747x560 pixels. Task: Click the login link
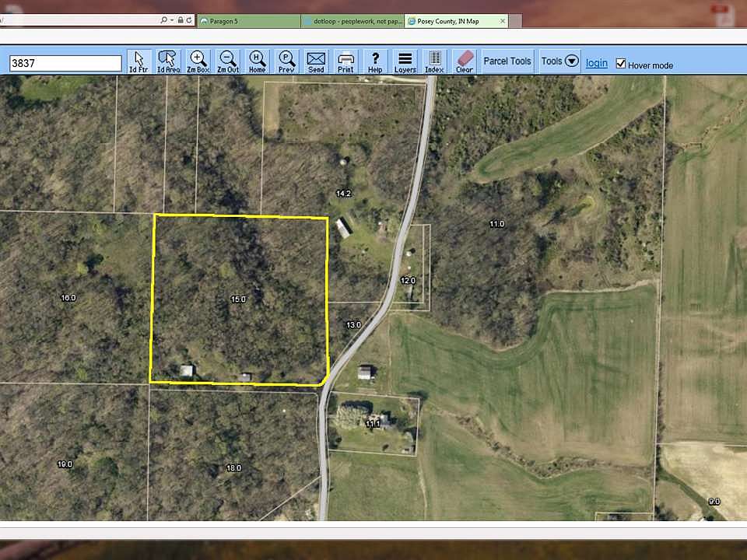click(597, 63)
